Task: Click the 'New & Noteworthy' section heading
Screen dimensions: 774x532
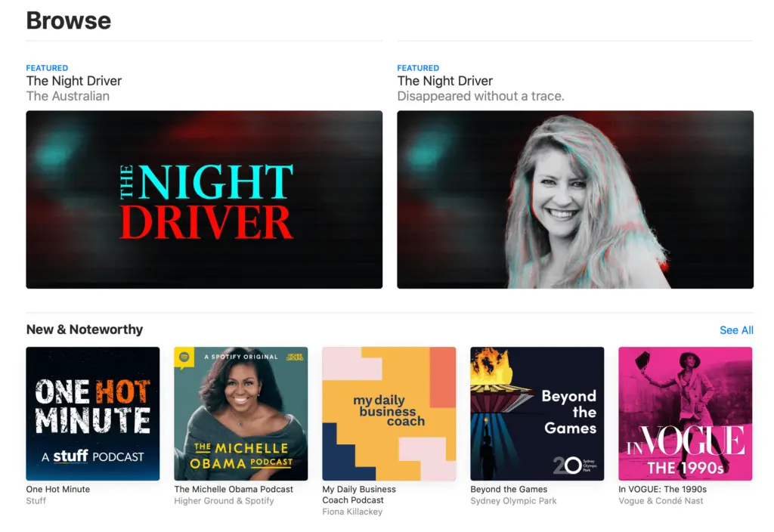Action: (85, 329)
